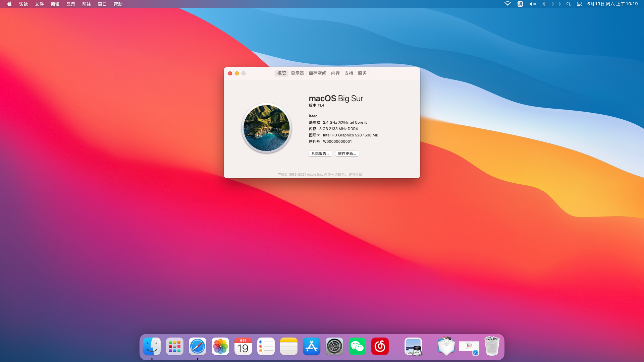Viewport: 644px width, 362px height.
Task: Click the macOS Big Sur logo image
Action: point(267,128)
